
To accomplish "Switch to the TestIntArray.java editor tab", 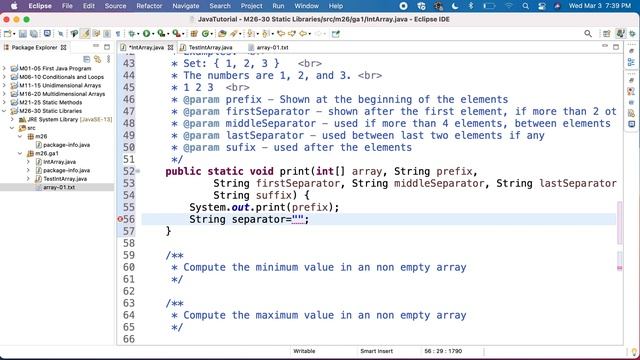I will pos(210,47).
